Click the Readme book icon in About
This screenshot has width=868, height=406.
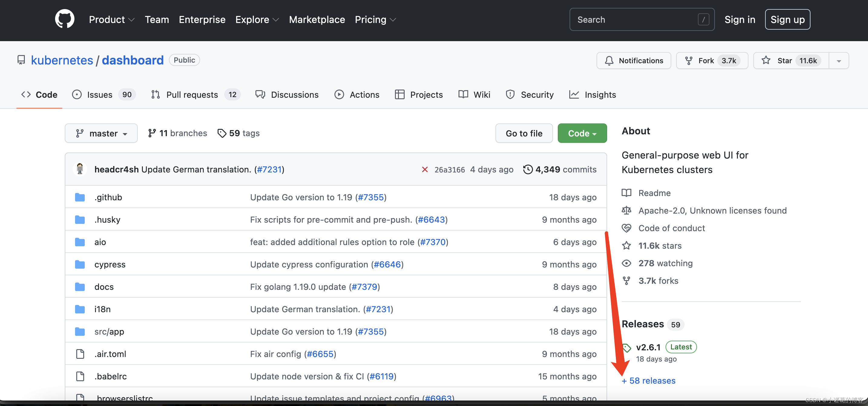point(626,193)
